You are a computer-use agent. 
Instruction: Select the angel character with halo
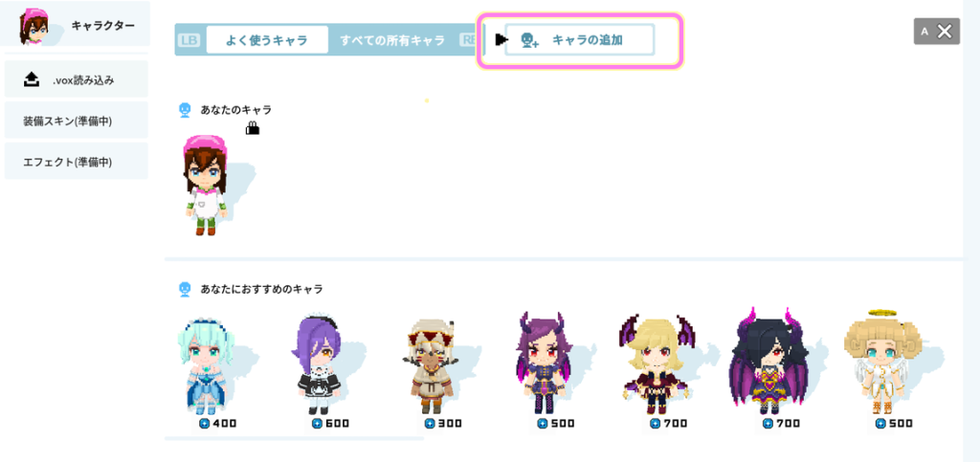point(881,363)
